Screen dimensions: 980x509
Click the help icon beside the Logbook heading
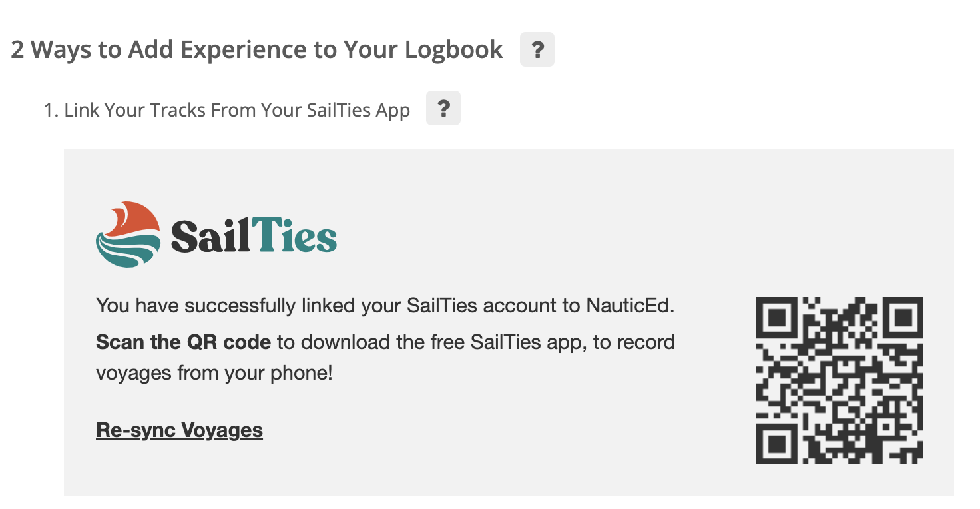tap(537, 50)
